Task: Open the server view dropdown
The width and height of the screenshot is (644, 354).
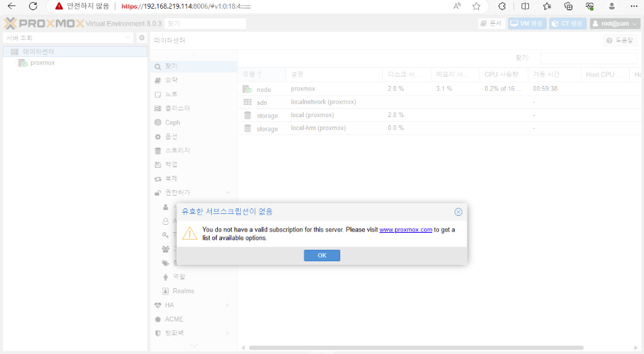Action: 68,38
